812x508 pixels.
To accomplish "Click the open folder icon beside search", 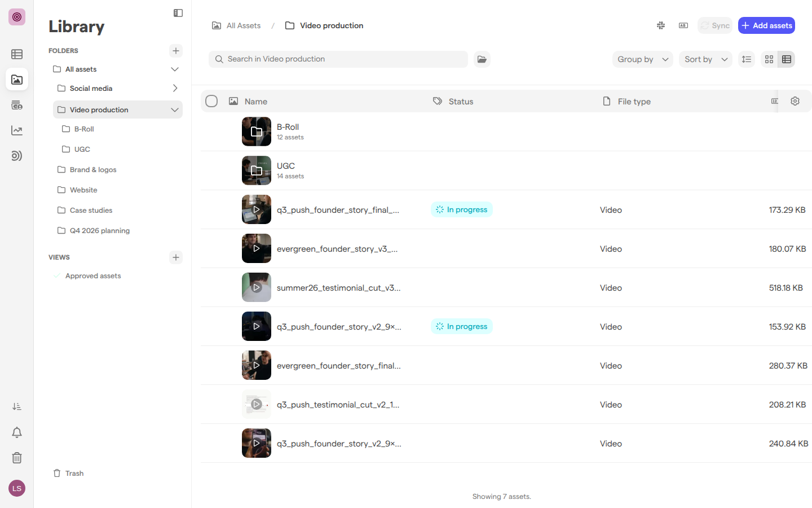I will [482, 59].
